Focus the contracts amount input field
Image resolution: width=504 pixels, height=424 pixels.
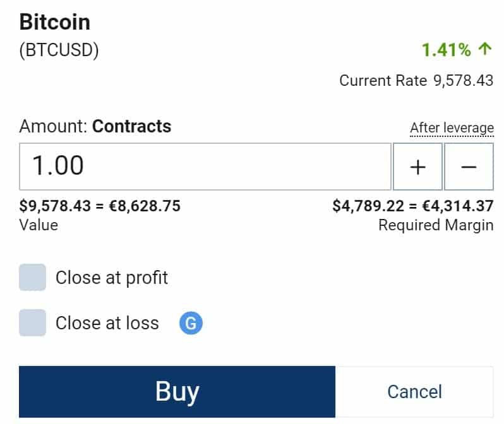205,167
